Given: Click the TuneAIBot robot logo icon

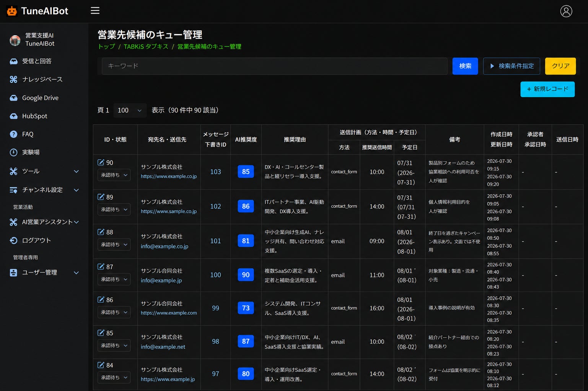Looking at the screenshot, I should 12,11.
